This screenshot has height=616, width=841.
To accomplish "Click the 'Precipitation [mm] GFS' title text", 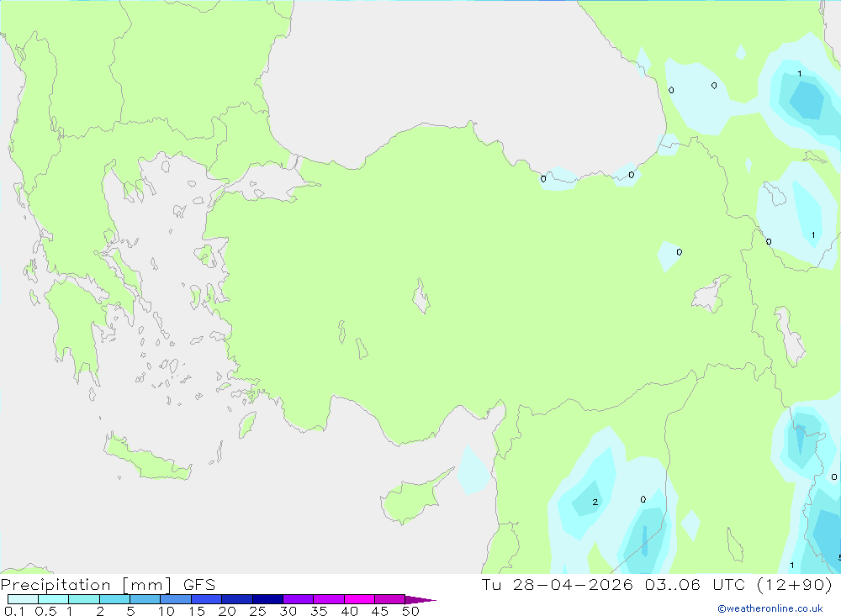I will coord(108,585).
